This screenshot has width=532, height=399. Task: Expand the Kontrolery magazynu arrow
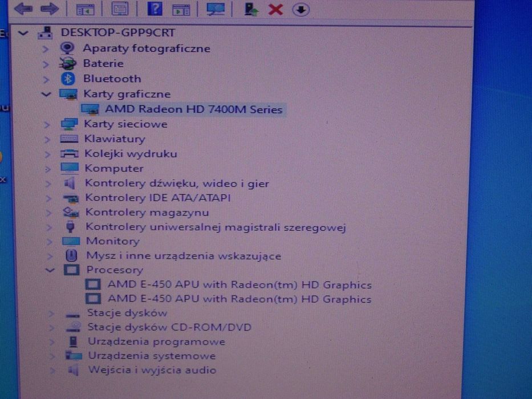49,213
